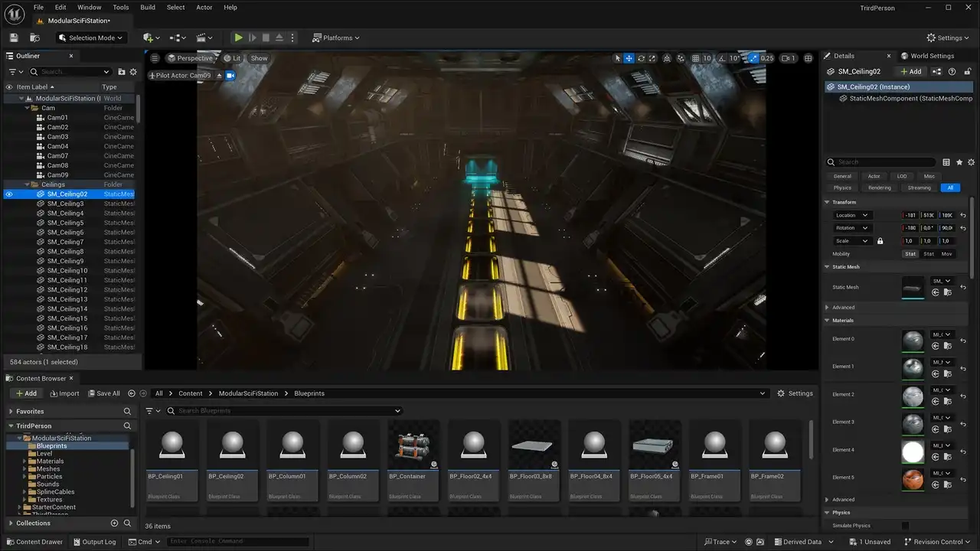Click the viewport layout icon at top right

[x=808, y=58]
